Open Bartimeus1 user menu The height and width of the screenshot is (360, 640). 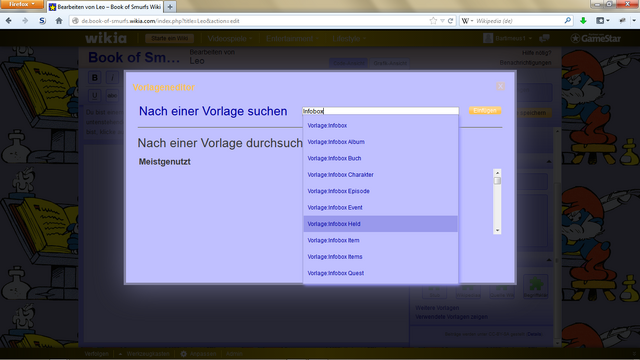click(x=507, y=38)
